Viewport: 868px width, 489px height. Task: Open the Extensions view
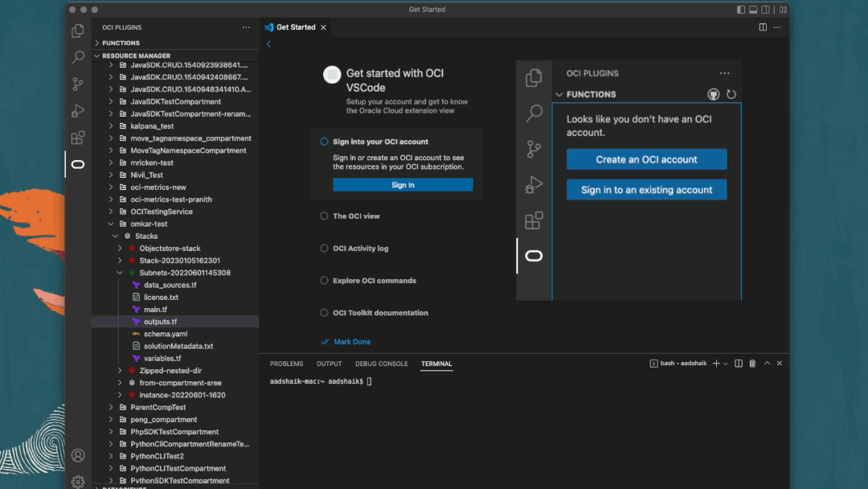tap(77, 138)
